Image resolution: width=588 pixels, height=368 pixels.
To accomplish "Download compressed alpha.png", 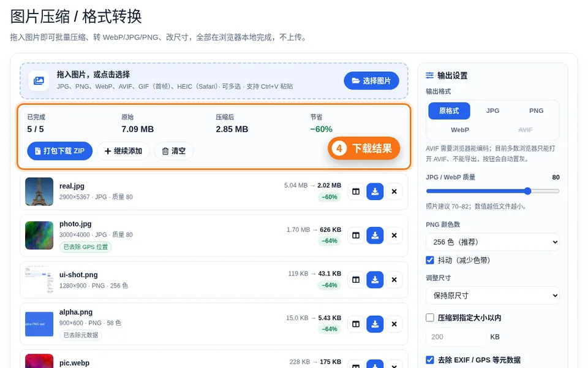I will 375,324.
